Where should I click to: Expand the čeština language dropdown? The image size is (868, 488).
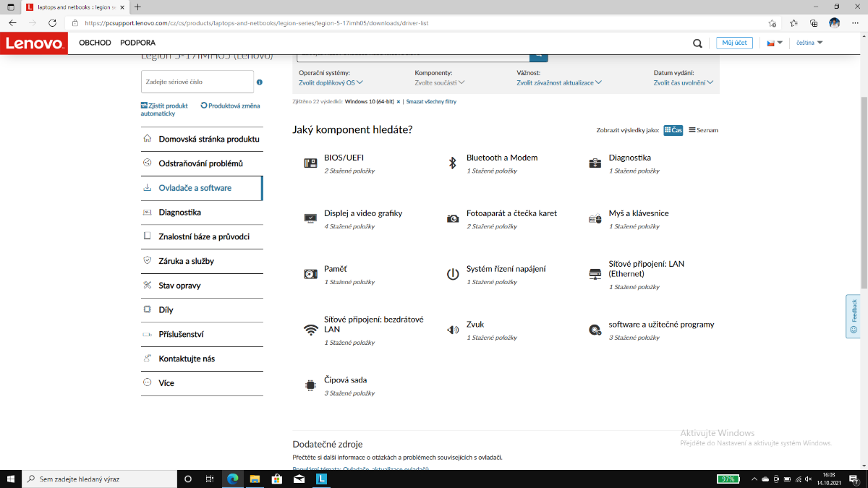[809, 43]
